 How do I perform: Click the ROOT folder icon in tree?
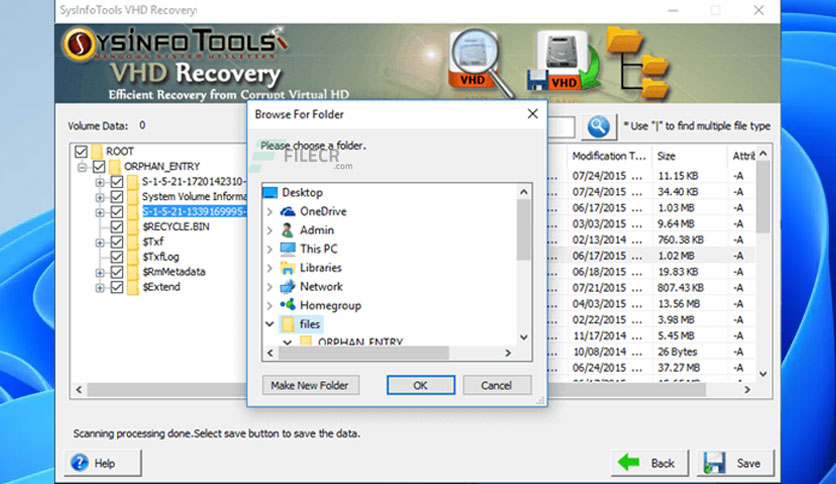point(97,151)
